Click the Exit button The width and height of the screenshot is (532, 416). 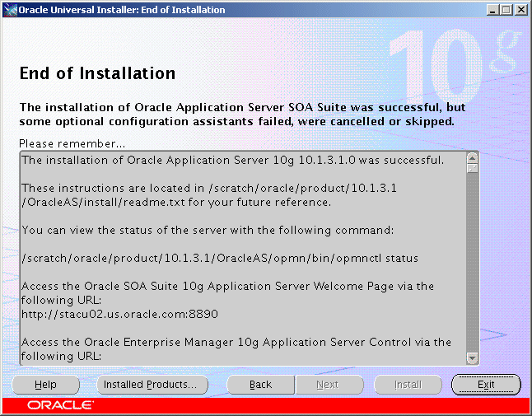point(486,385)
